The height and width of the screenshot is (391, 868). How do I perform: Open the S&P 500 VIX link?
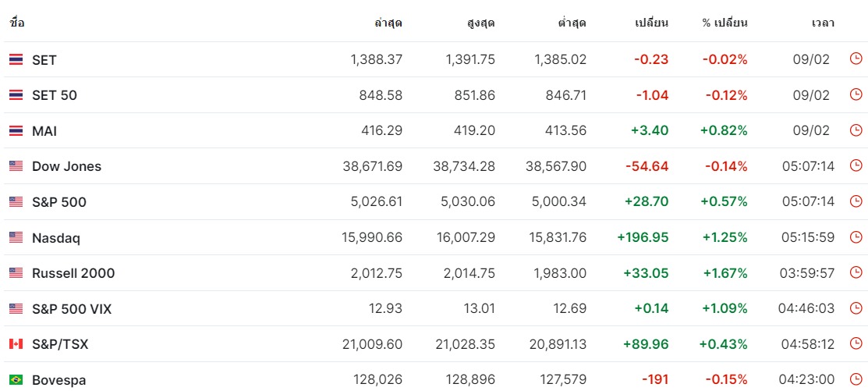72,309
